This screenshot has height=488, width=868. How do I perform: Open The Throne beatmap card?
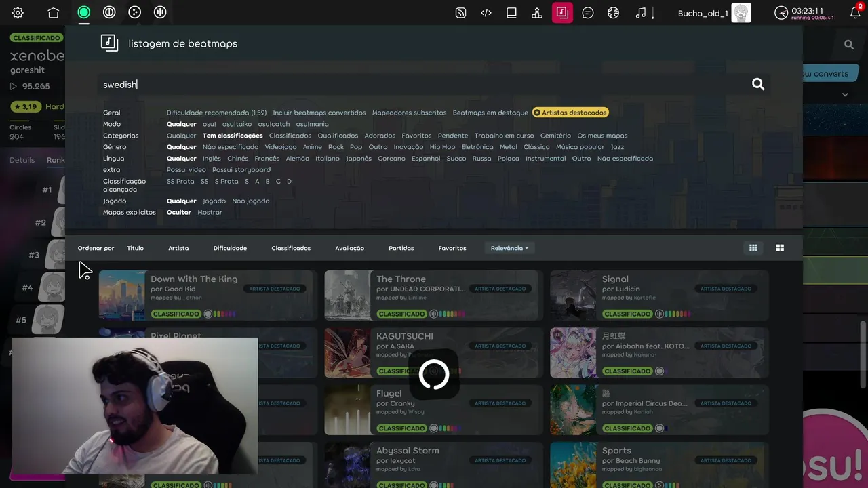[x=433, y=296]
